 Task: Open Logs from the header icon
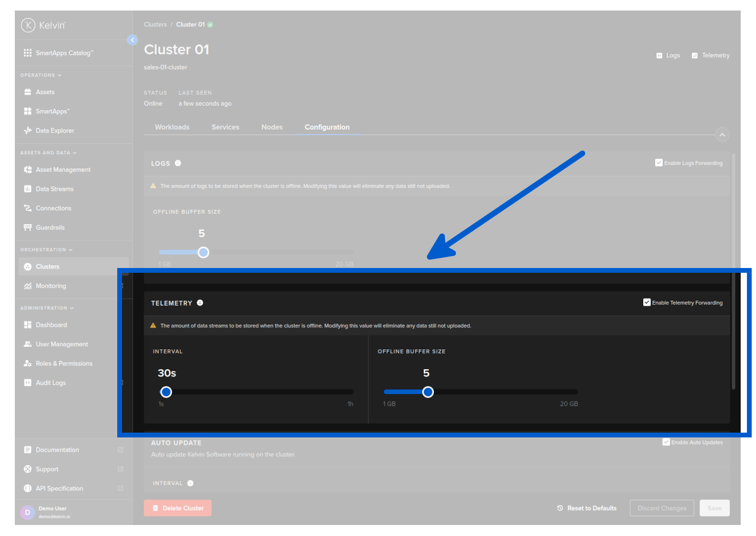[659, 56]
